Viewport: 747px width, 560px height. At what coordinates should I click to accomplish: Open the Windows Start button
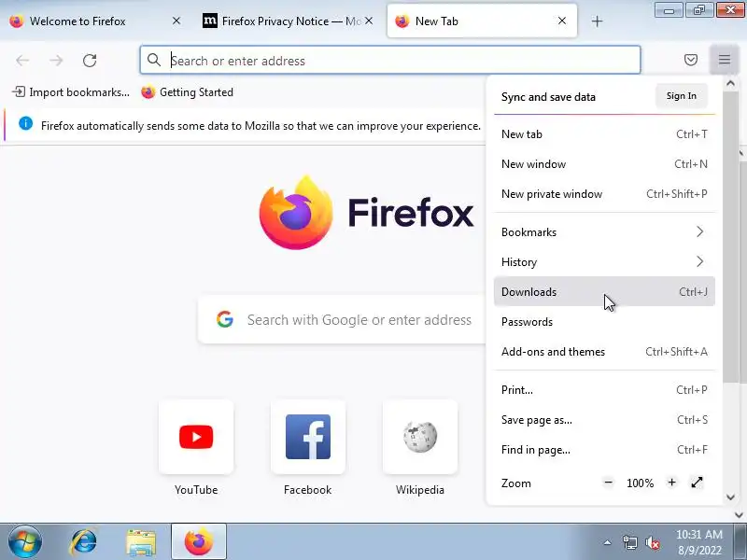24,542
